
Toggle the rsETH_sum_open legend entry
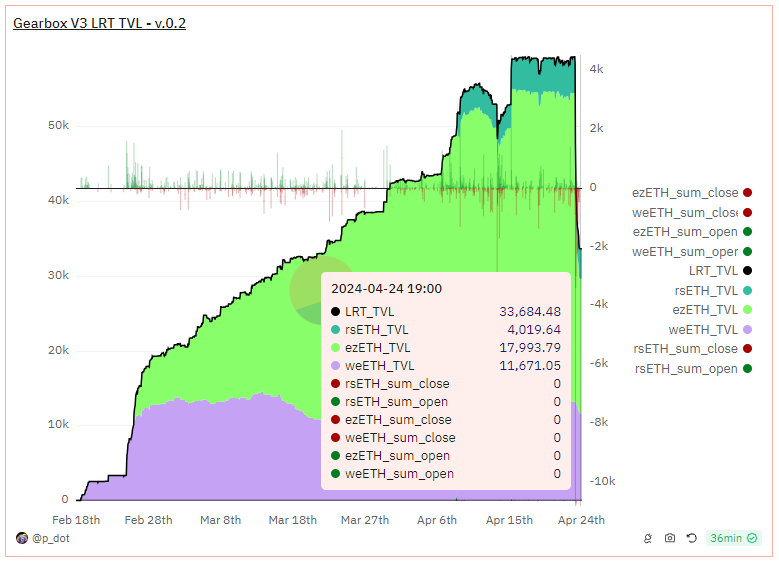click(x=693, y=369)
